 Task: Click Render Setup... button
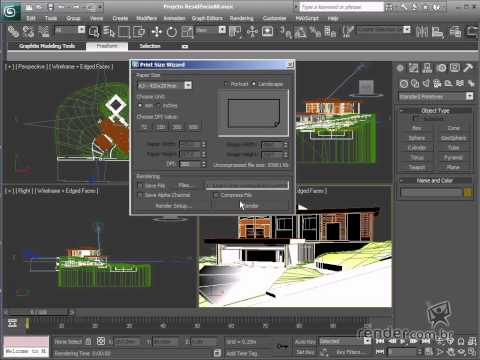click(174, 206)
